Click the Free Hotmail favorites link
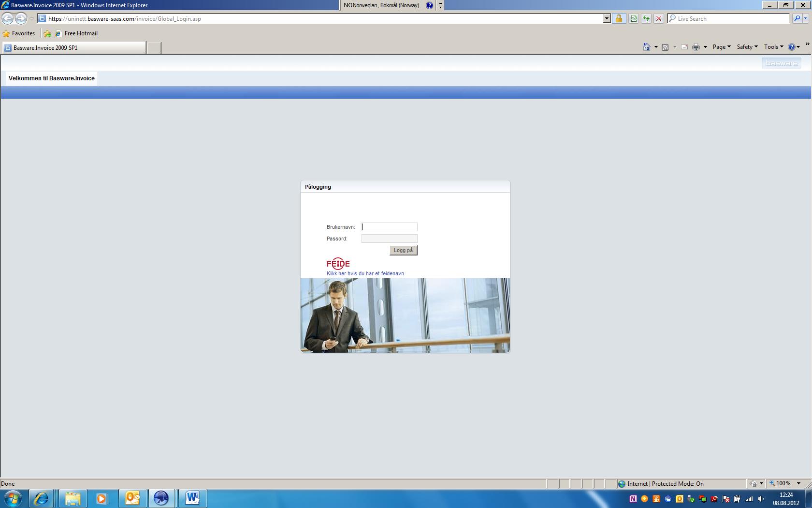The image size is (812, 508). point(76,34)
